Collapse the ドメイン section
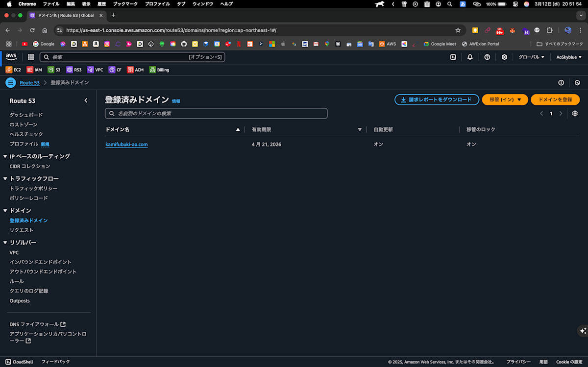The image size is (588, 367). click(5, 211)
